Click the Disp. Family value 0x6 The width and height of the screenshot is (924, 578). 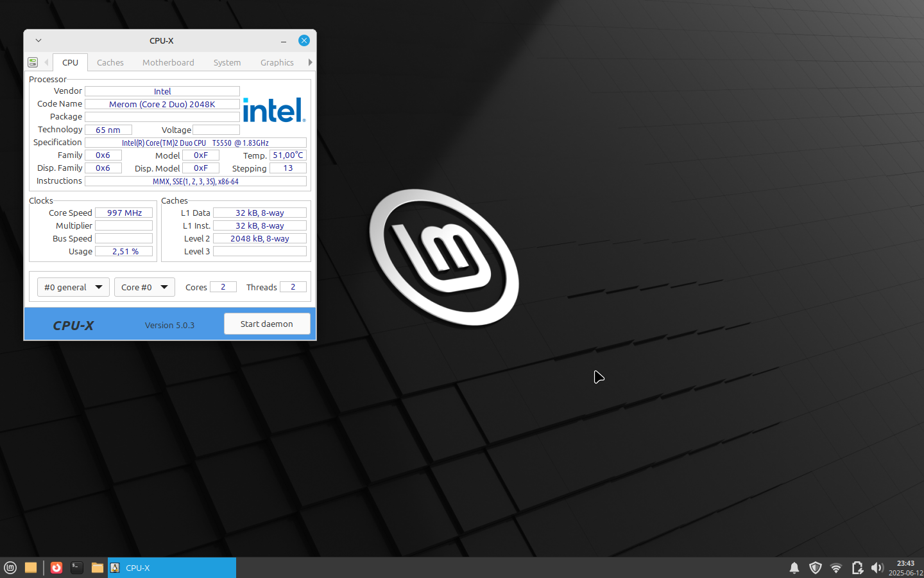coord(103,168)
